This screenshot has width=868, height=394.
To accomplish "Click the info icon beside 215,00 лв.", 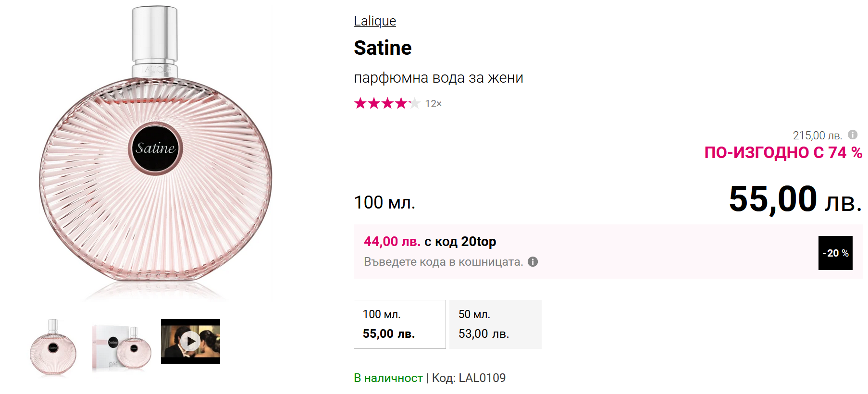I will click(853, 135).
